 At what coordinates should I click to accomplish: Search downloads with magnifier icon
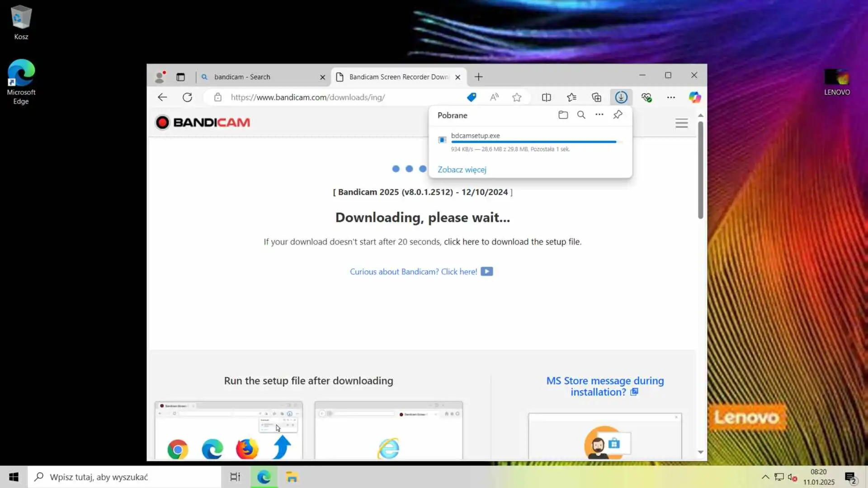click(581, 115)
